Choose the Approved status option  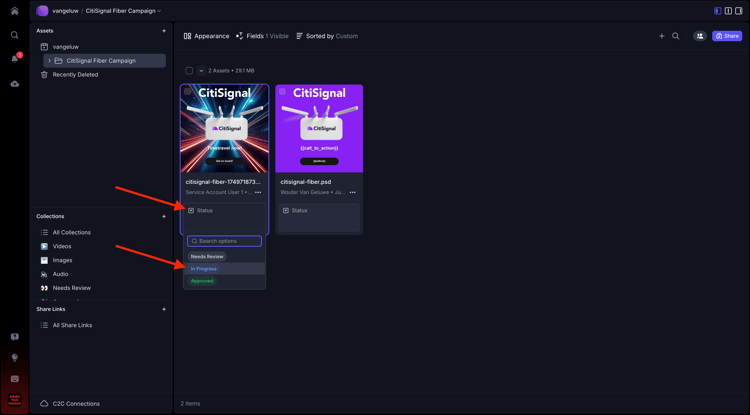[202, 281]
